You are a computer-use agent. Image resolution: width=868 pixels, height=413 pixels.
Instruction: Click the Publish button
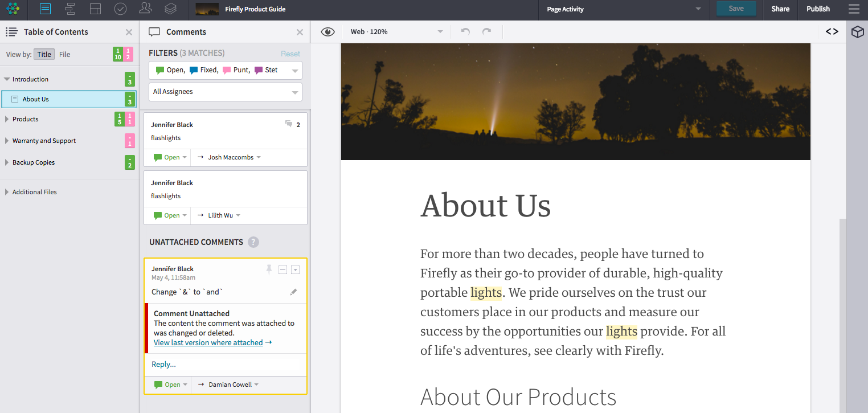(x=818, y=9)
